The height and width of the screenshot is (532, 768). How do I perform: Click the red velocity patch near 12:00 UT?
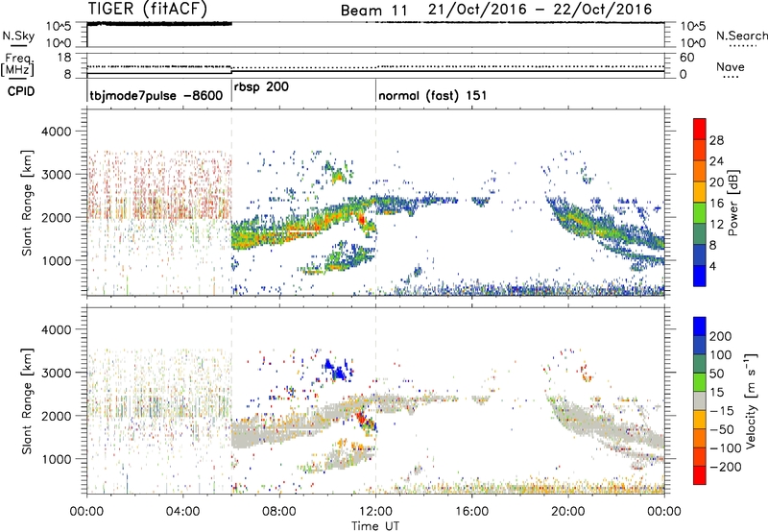(362, 420)
